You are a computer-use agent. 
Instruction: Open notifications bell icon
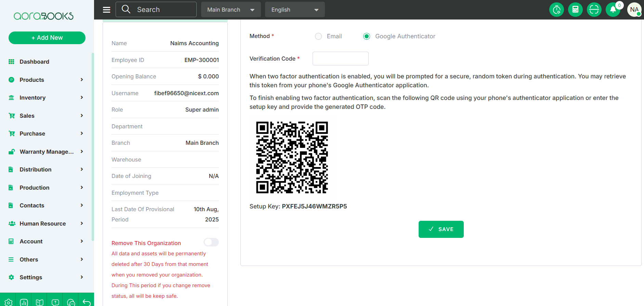pyautogui.click(x=613, y=10)
